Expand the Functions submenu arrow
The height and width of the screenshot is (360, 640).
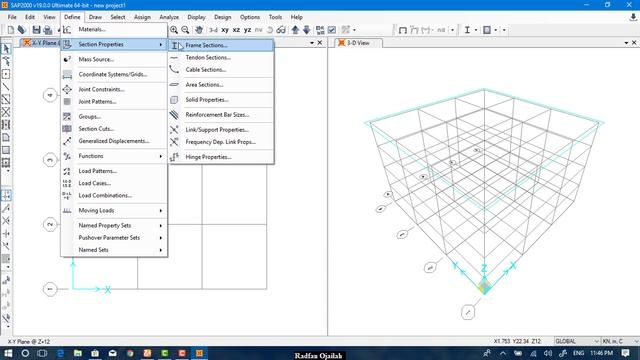pyautogui.click(x=161, y=156)
